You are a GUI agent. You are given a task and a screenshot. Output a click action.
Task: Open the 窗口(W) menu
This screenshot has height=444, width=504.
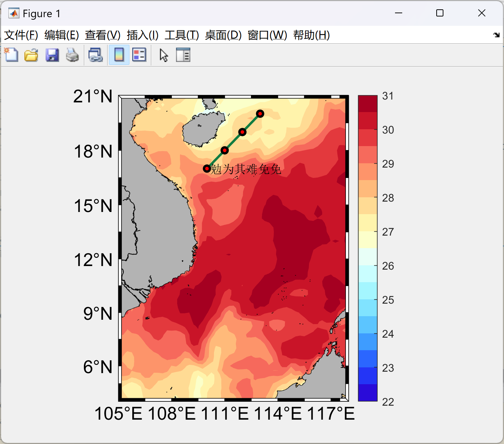(x=267, y=35)
